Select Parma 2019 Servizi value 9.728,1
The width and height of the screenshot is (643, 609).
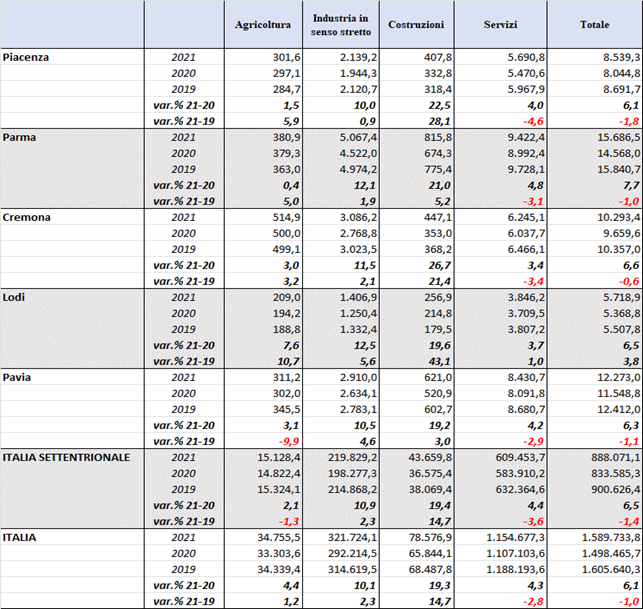click(526, 169)
